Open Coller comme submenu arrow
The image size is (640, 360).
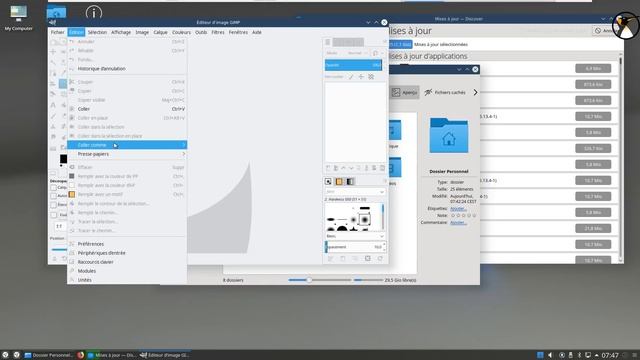(184, 145)
